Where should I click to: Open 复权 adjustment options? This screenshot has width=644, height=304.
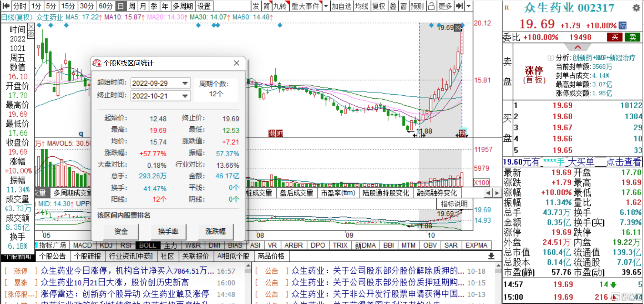[x=379, y=6]
